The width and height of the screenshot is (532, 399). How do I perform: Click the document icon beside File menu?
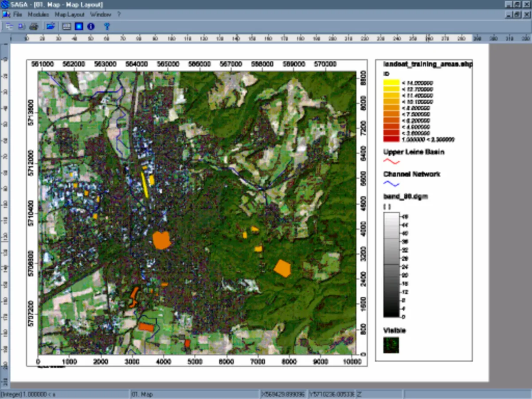6,14
